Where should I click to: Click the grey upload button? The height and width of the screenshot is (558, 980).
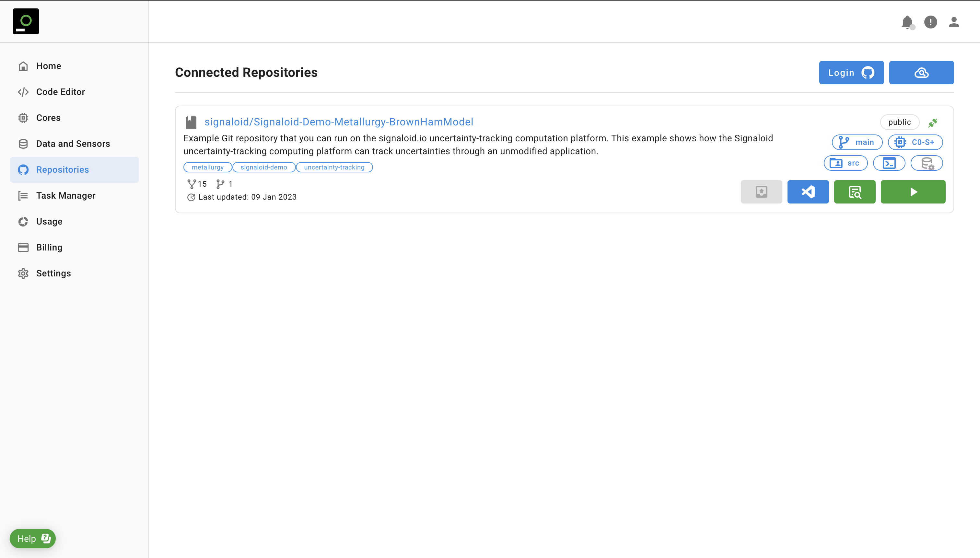click(x=761, y=192)
